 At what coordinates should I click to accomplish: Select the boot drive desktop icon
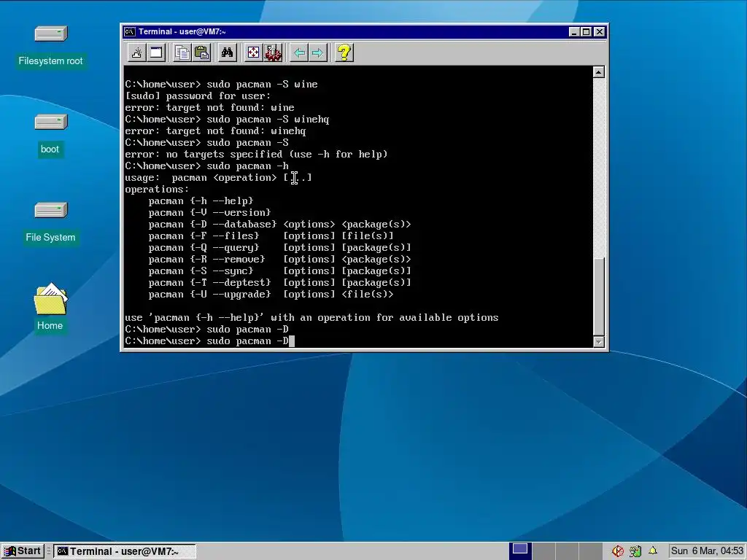[x=50, y=135]
